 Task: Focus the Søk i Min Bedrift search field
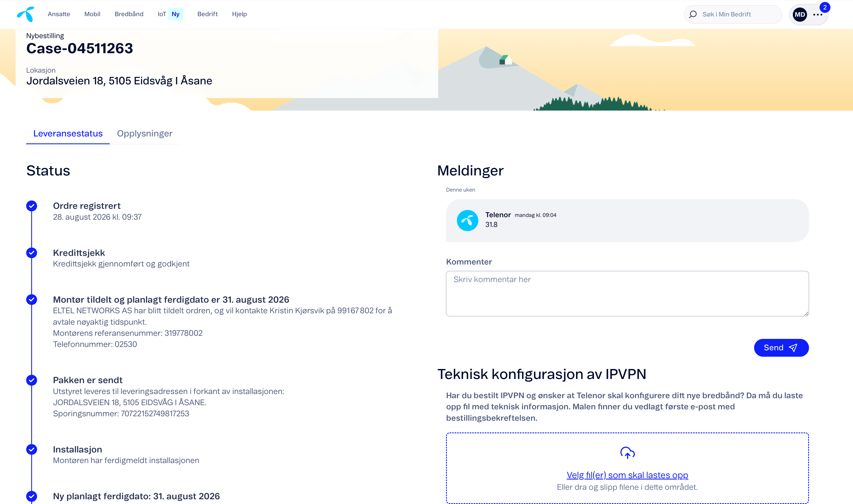pos(733,14)
